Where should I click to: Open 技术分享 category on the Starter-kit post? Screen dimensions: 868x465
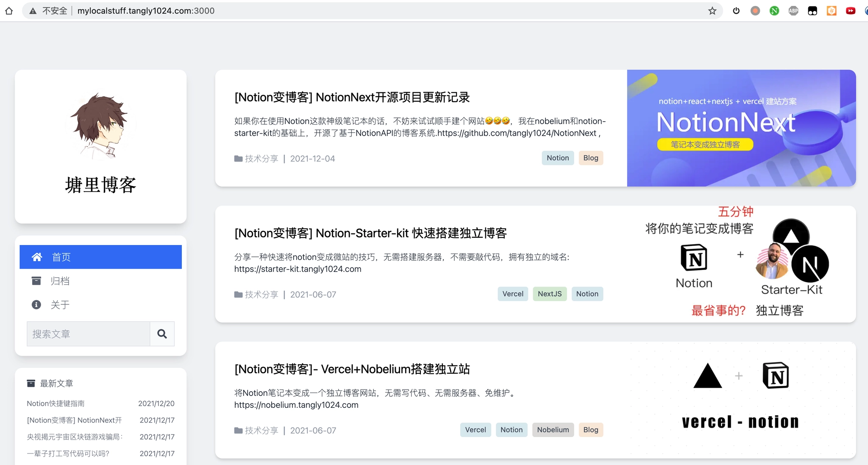pos(262,295)
